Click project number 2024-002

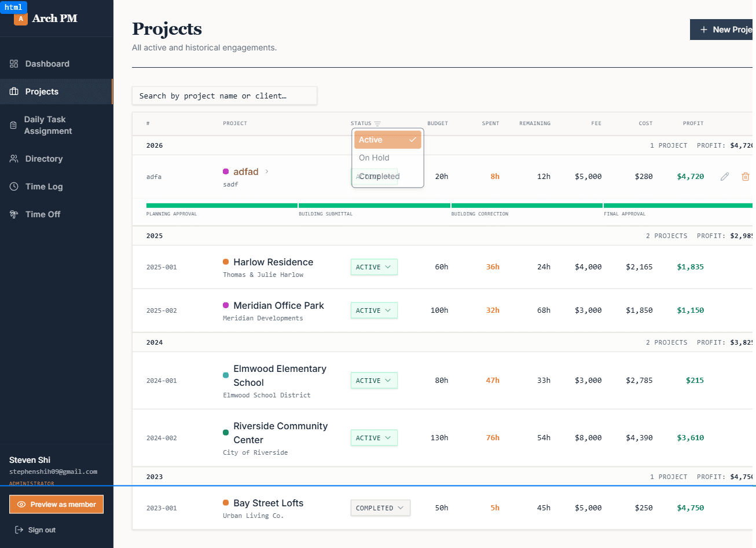[x=162, y=438]
